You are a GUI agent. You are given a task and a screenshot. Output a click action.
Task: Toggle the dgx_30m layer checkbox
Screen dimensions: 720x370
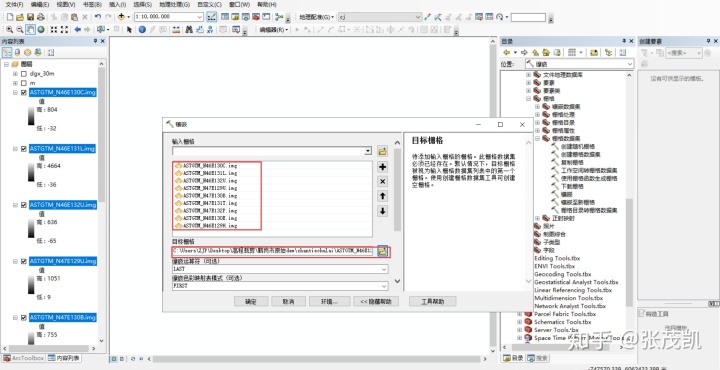point(24,73)
